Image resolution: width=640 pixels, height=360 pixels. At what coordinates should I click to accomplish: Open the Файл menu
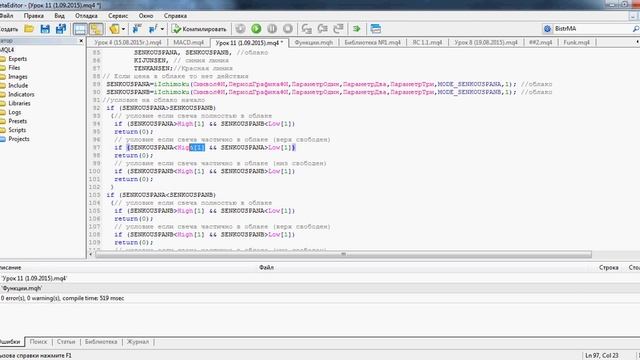click(x=7, y=16)
